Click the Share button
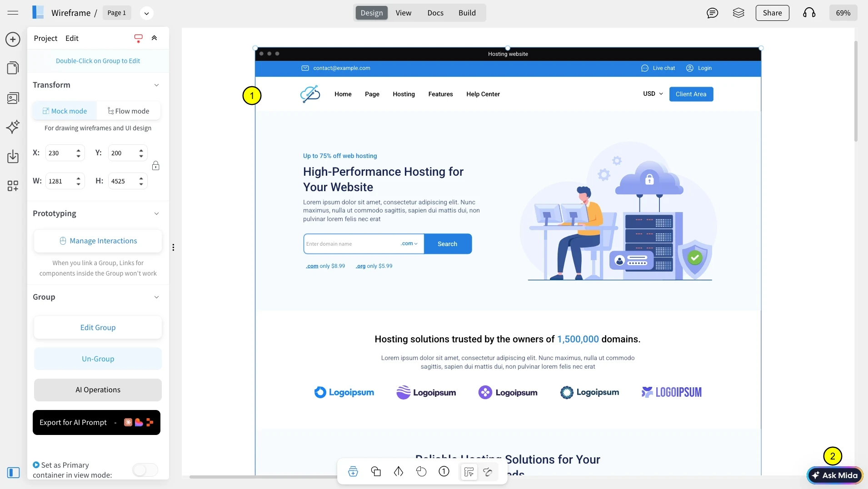Viewport: 868px width, 489px height. [x=772, y=13]
